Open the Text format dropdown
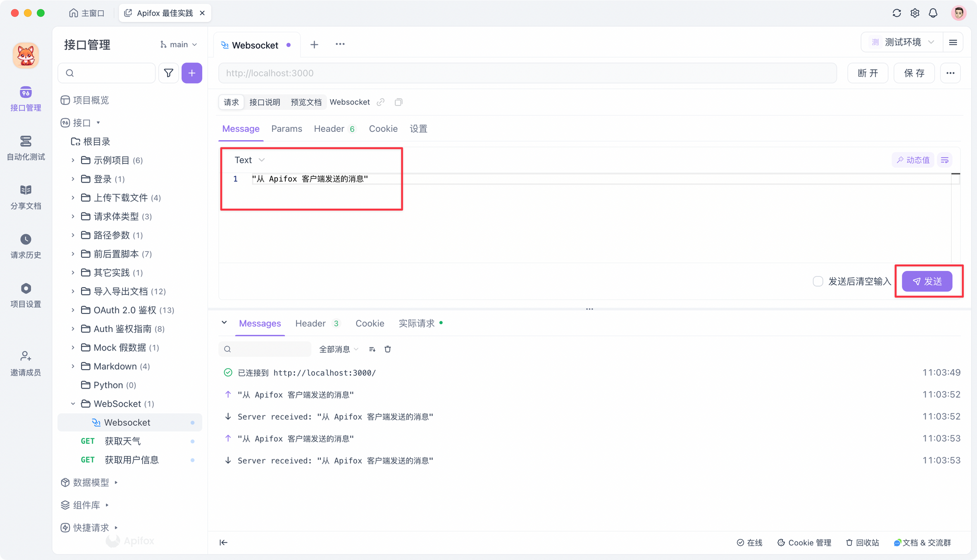977x560 pixels. point(249,160)
